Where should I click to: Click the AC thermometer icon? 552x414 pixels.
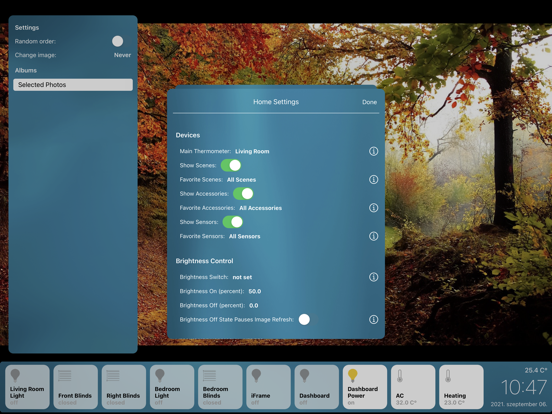click(400, 376)
